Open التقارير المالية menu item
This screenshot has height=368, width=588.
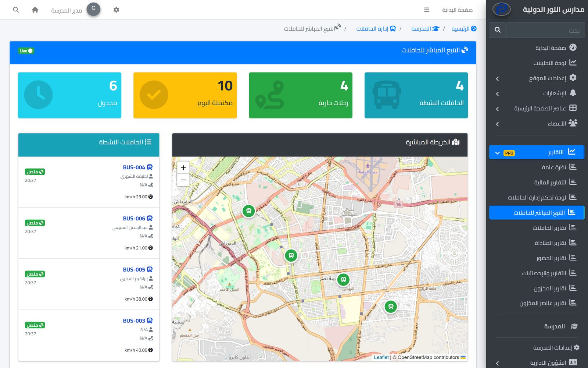pyautogui.click(x=537, y=182)
